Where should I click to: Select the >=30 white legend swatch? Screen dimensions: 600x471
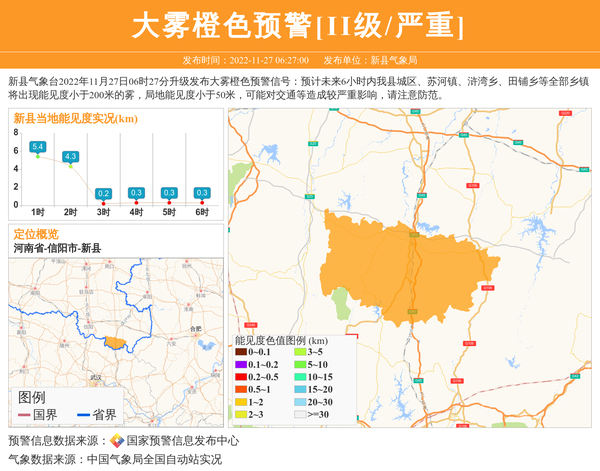pos(300,414)
